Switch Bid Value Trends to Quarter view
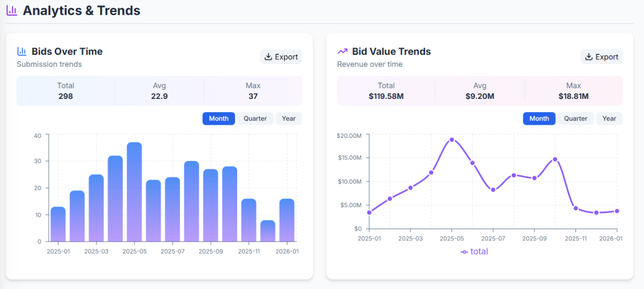Screen dimensions: 644x289 pos(576,118)
